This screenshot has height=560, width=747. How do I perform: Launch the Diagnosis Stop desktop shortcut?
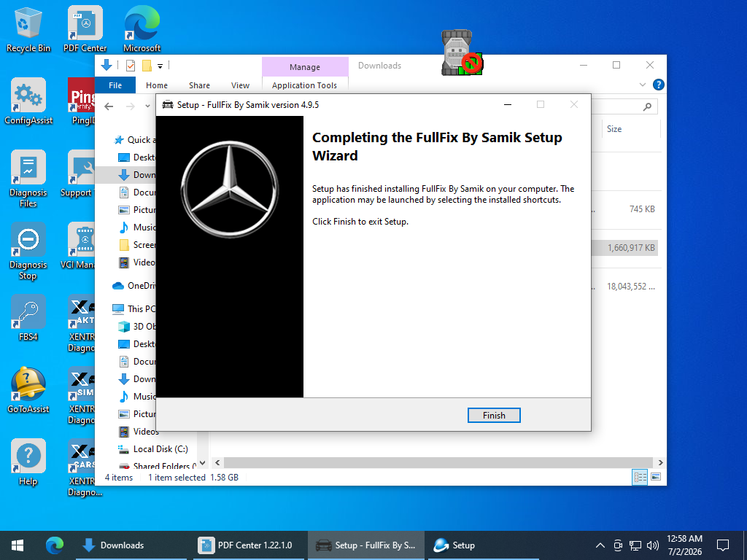click(x=28, y=251)
